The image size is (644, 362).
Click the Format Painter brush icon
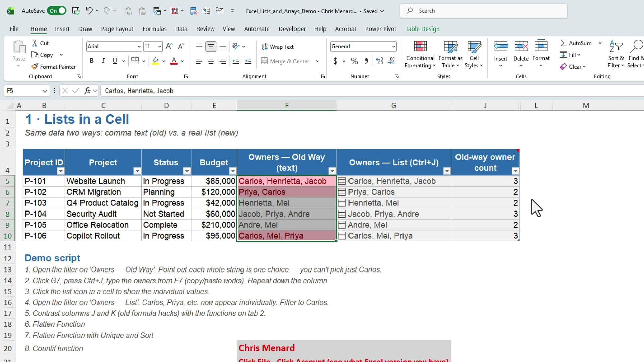[x=35, y=66]
